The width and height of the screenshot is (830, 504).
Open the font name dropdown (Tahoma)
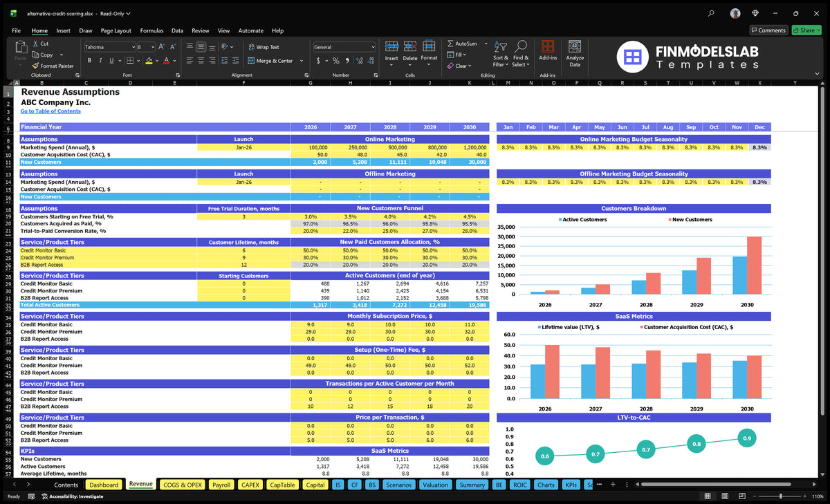point(133,47)
